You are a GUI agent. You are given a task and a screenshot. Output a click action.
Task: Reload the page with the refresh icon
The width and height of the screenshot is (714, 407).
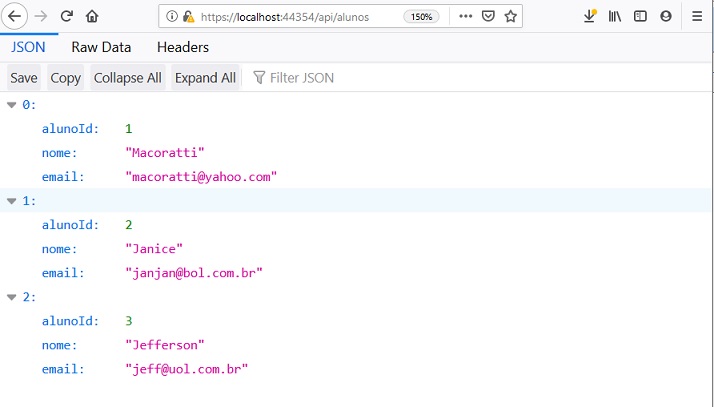pyautogui.click(x=66, y=16)
